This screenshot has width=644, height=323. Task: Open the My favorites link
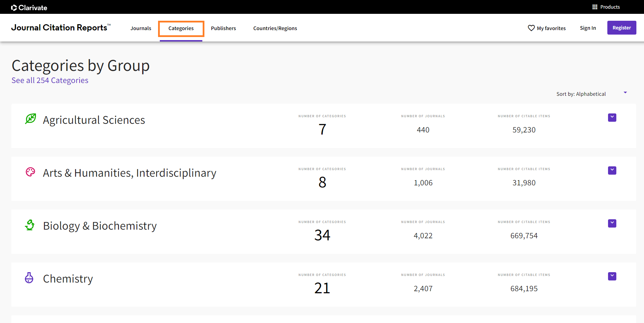551,28
